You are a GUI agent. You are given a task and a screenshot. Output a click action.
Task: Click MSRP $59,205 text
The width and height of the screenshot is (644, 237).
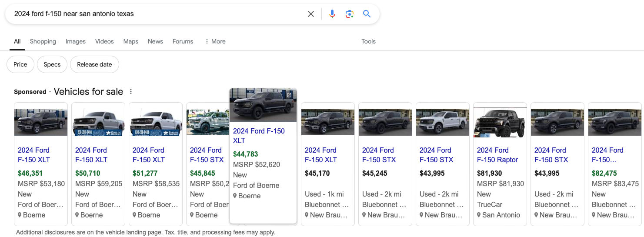coord(99,184)
